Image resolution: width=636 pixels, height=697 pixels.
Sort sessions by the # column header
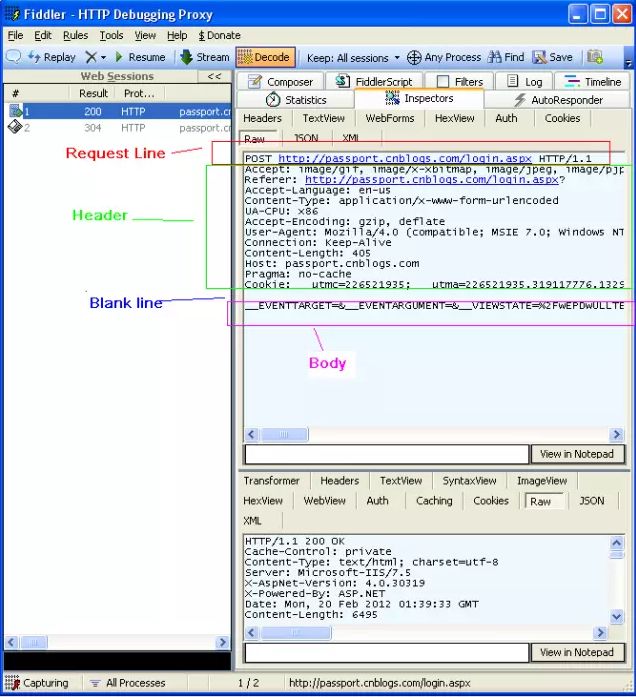[16, 93]
